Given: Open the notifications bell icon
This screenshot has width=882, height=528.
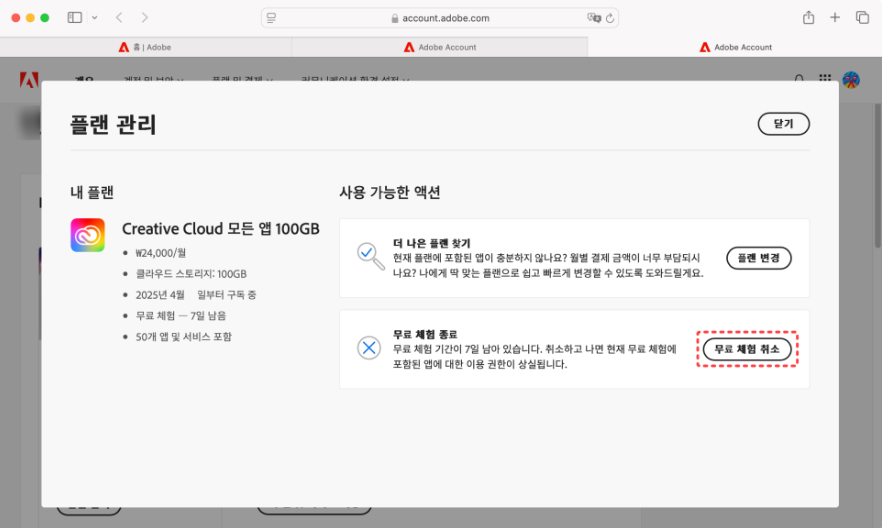Looking at the screenshot, I should click(x=799, y=78).
